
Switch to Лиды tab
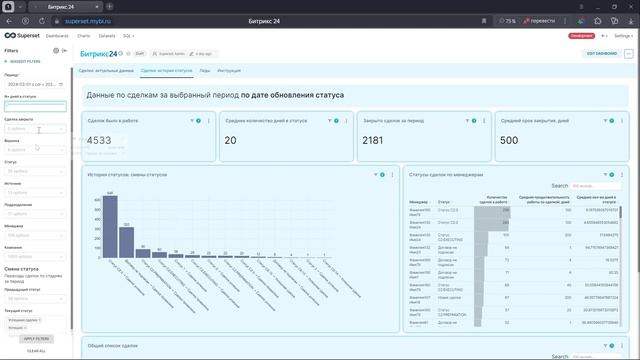[205, 71]
